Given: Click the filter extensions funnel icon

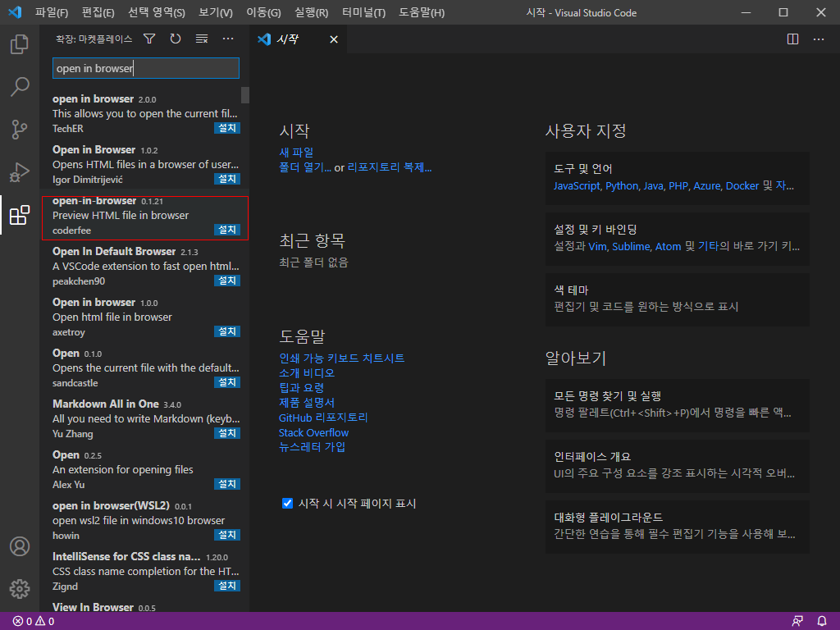Looking at the screenshot, I should (149, 39).
